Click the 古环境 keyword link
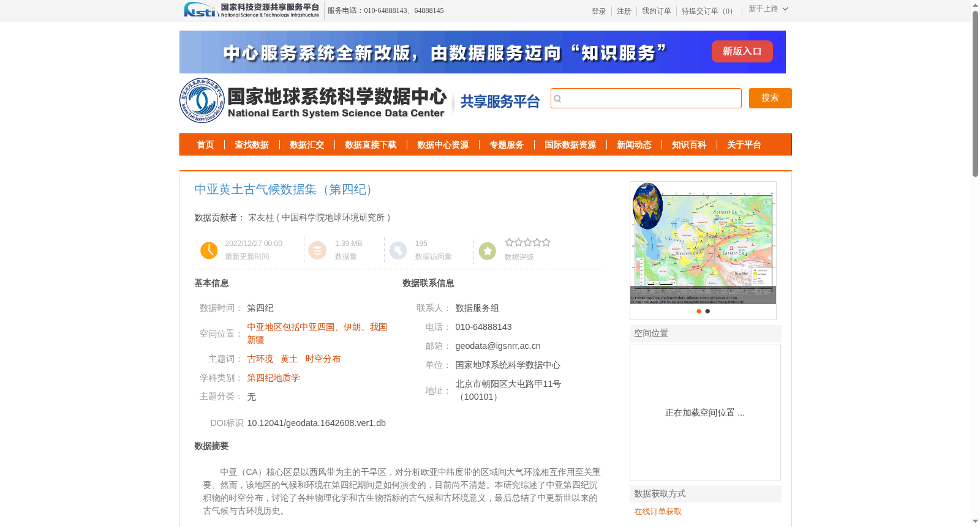Viewport: 980px width, 527px height. click(x=260, y=359)
